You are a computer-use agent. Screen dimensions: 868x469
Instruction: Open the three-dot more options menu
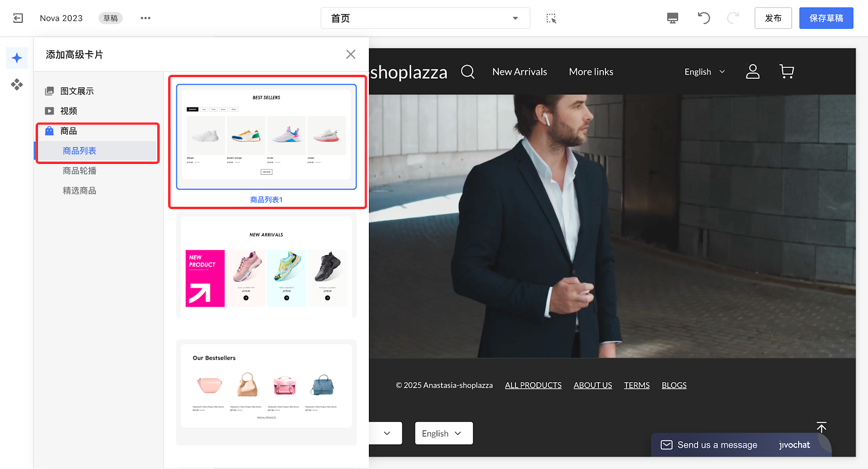coord(145,18)
